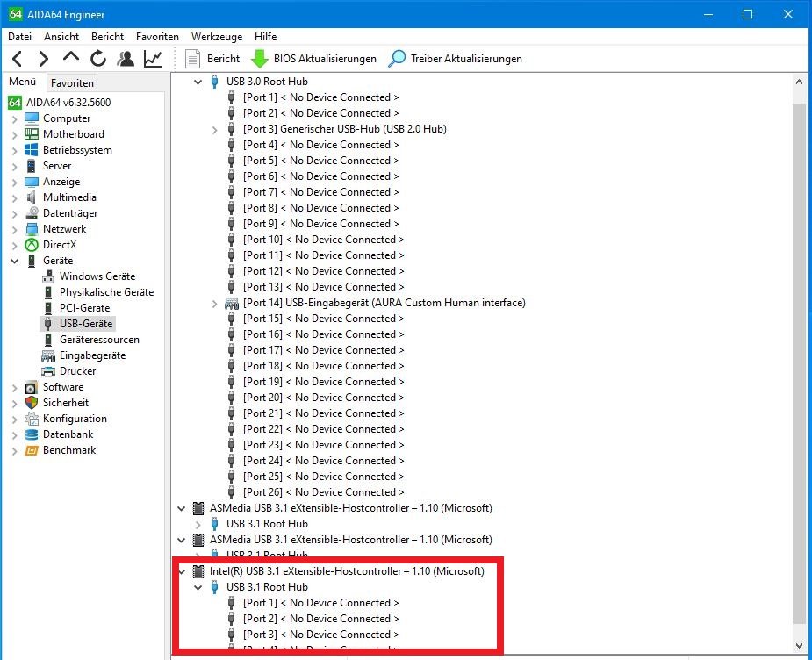Collapse the USB 3.0 Root Hub
Viewport: 812px width, 660px height.
(x=198, y=82)
